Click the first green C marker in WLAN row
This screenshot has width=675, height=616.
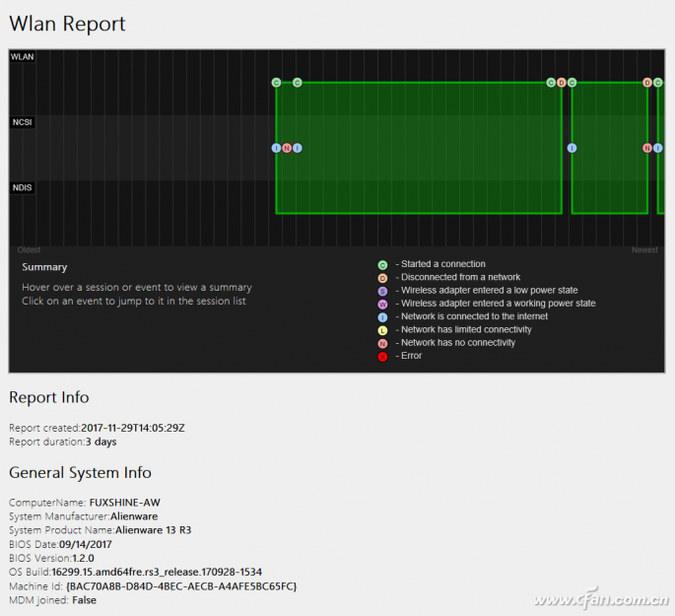(x=276, y=82)
